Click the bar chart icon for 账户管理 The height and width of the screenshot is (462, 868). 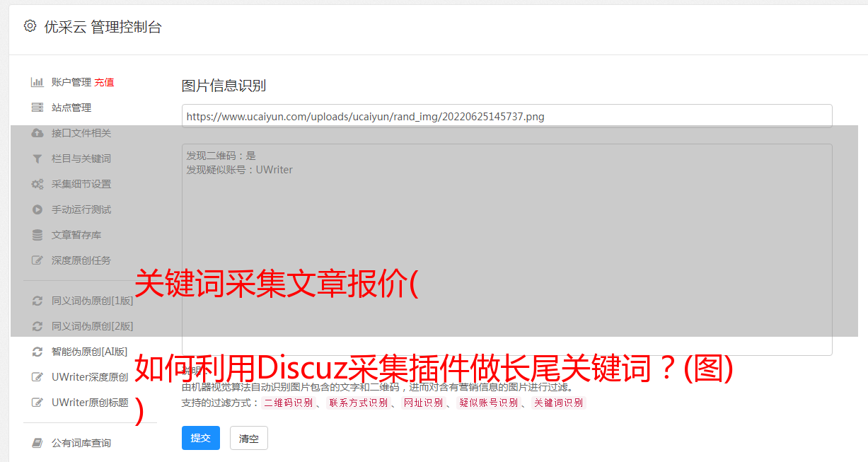[x=37, y=82]
